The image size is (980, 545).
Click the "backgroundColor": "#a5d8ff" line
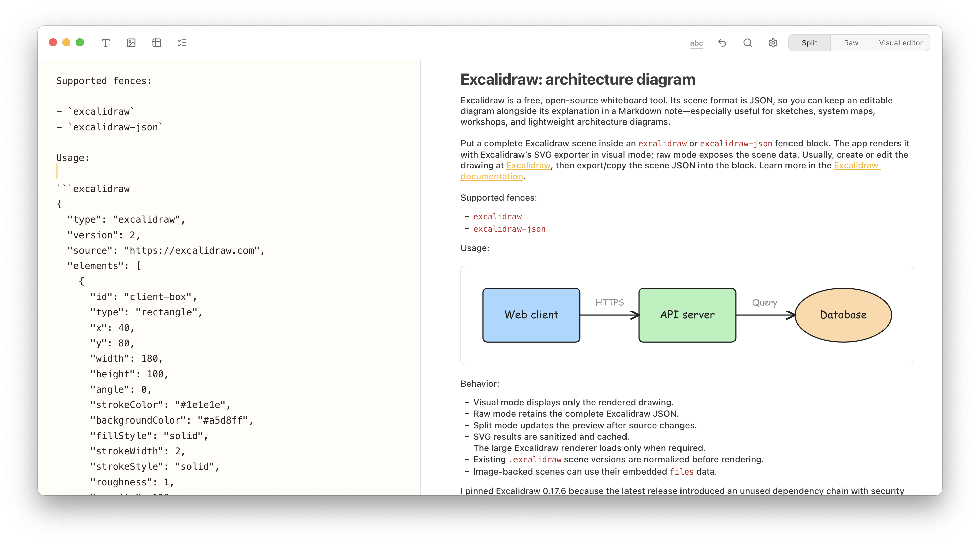point(172,420)
